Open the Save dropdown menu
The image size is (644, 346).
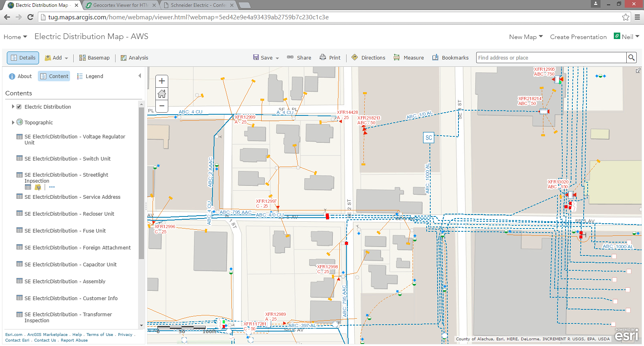pos(266,58)
